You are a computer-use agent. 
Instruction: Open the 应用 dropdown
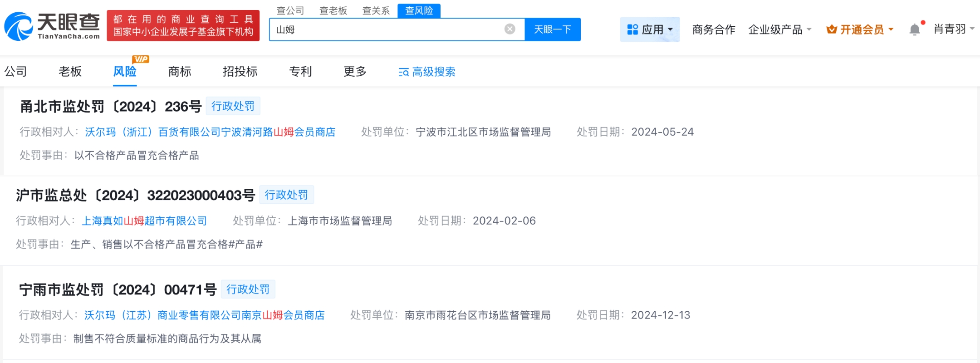[650, 29]
